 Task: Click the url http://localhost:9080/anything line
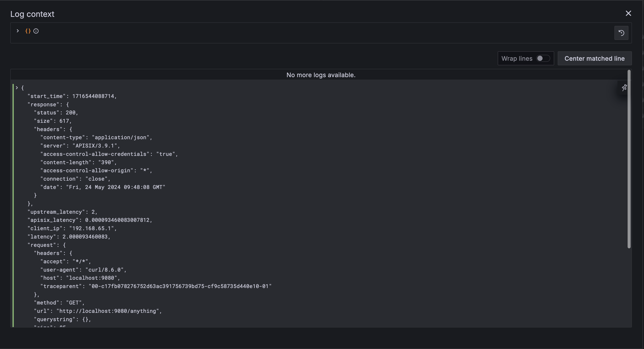click(x=98, y=311)
